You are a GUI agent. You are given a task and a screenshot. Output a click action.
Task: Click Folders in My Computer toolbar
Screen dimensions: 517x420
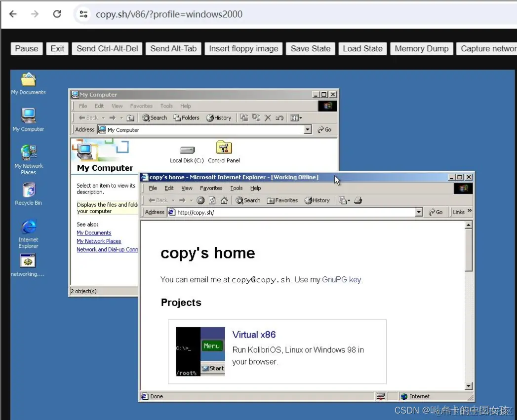tap(186, 117)
